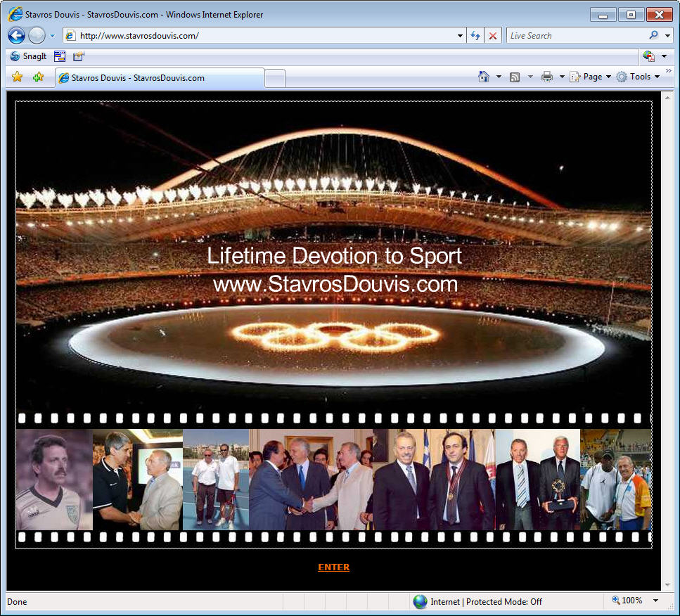Click the SnagIt icon with yellow star
680x616 pixels.
[x=79, y=56]
